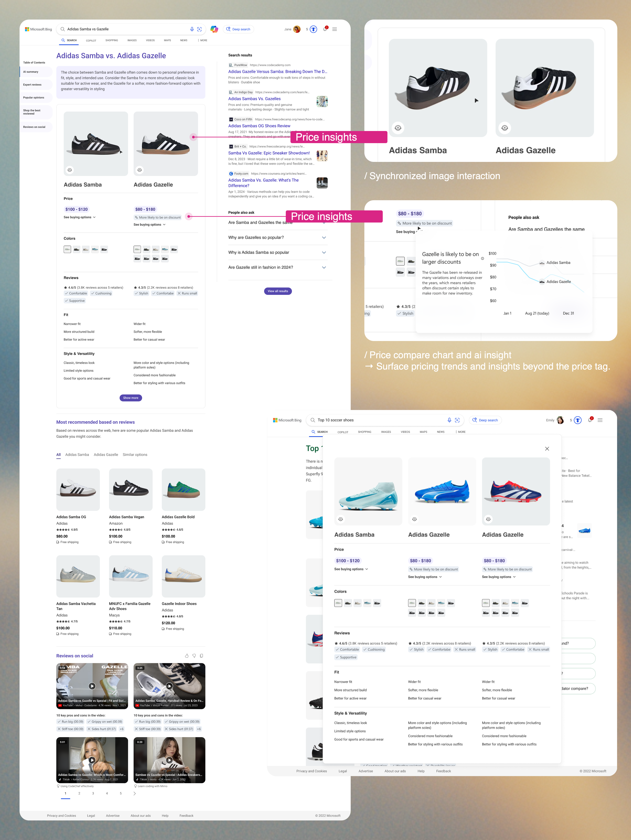The width and height of the screenshot is (631, 840).
Task: Select highlighted first Gazelle color swatch, Jane's comparison card
Action: pos(137,249)
